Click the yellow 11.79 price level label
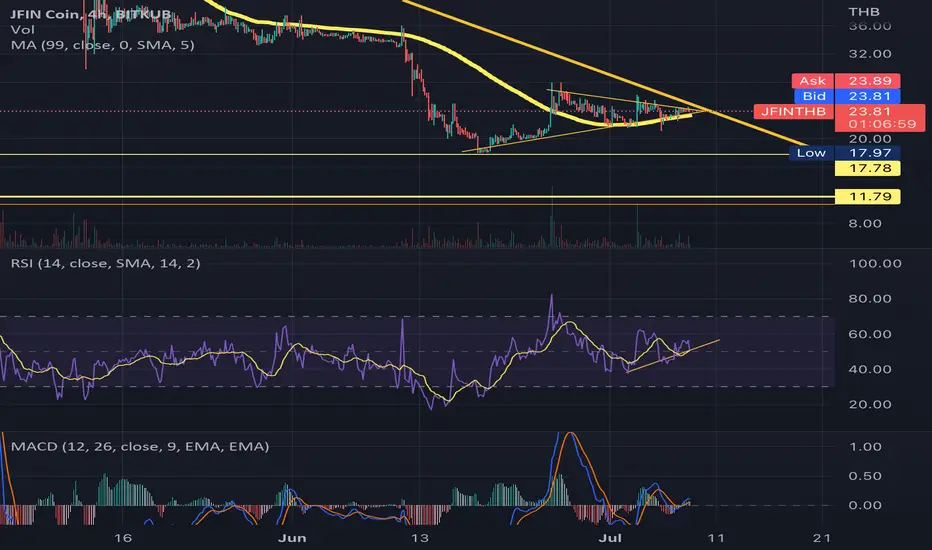This screenshot has width=932, height=550. pyautogui.click(x=868, y=196)
